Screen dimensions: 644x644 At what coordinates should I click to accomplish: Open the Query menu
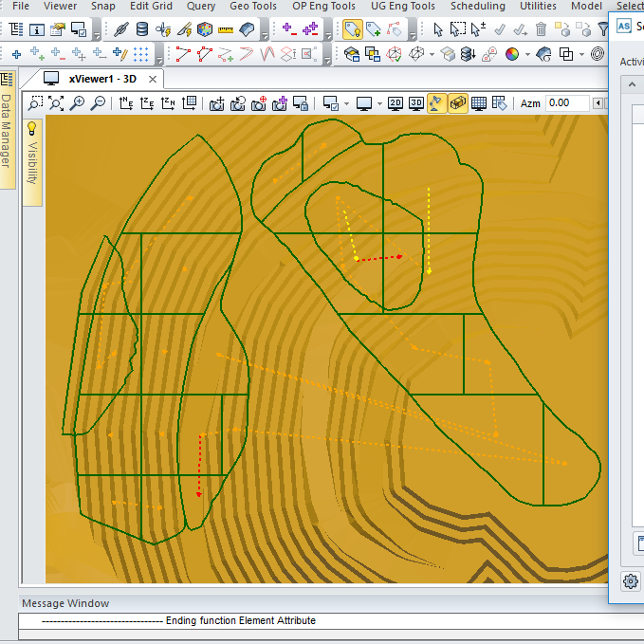(201, 6)
